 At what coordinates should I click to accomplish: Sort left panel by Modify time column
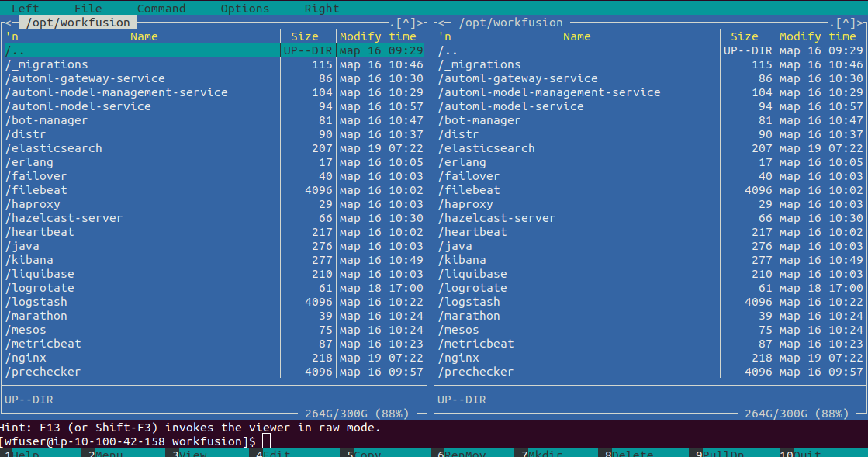pos(378,36)
